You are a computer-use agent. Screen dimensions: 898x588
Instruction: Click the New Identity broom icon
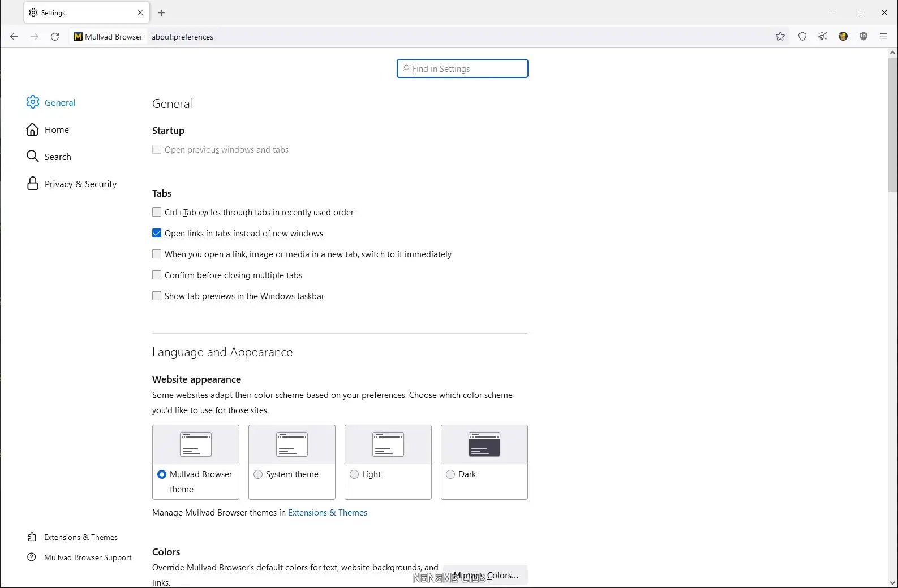point(823,37)
